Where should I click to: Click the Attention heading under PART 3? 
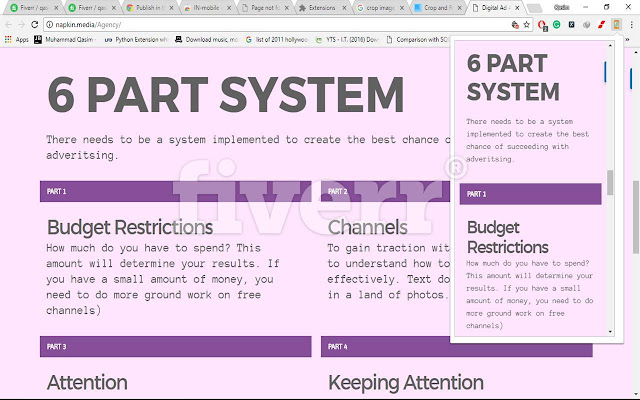(87, 382)
